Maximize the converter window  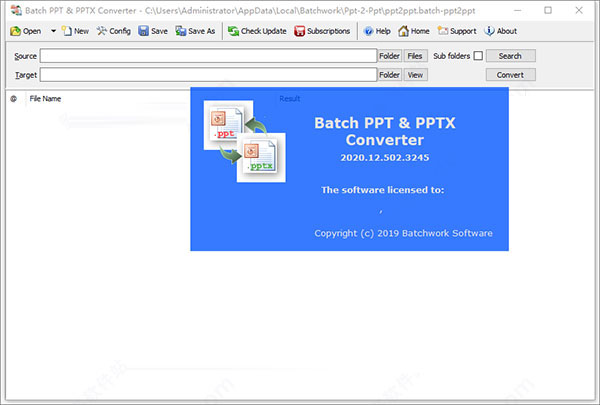click(548, 10)
